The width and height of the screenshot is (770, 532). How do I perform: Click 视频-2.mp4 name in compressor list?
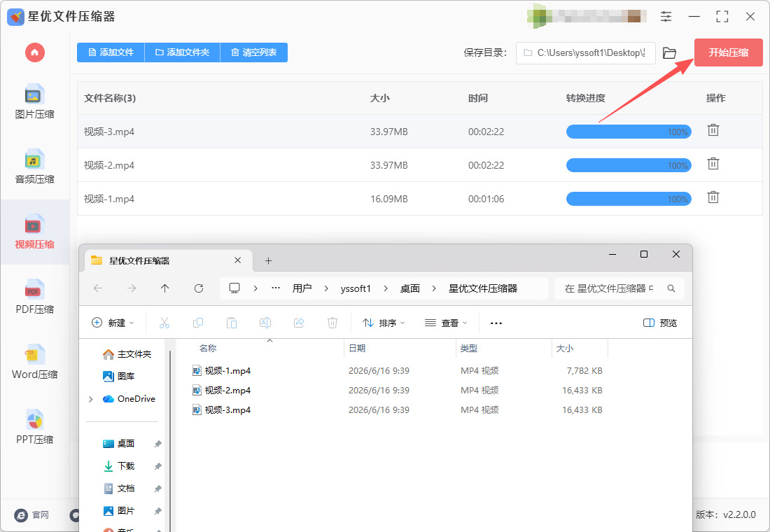tap(109, 165)
